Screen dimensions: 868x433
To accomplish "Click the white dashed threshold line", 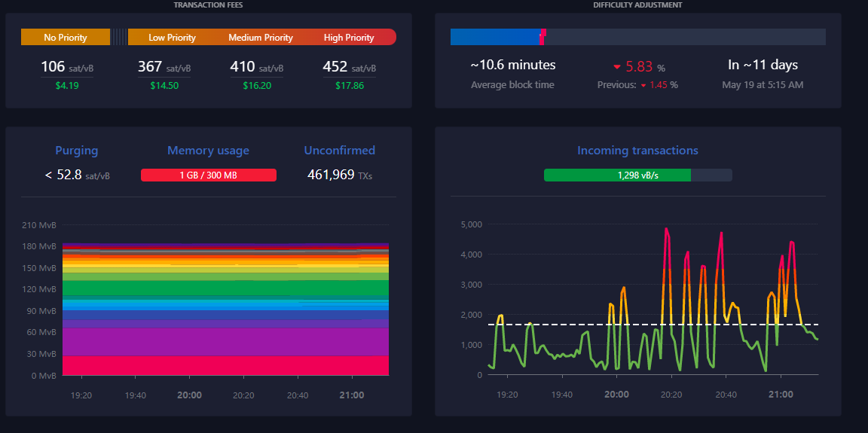I will coord(653,325).
